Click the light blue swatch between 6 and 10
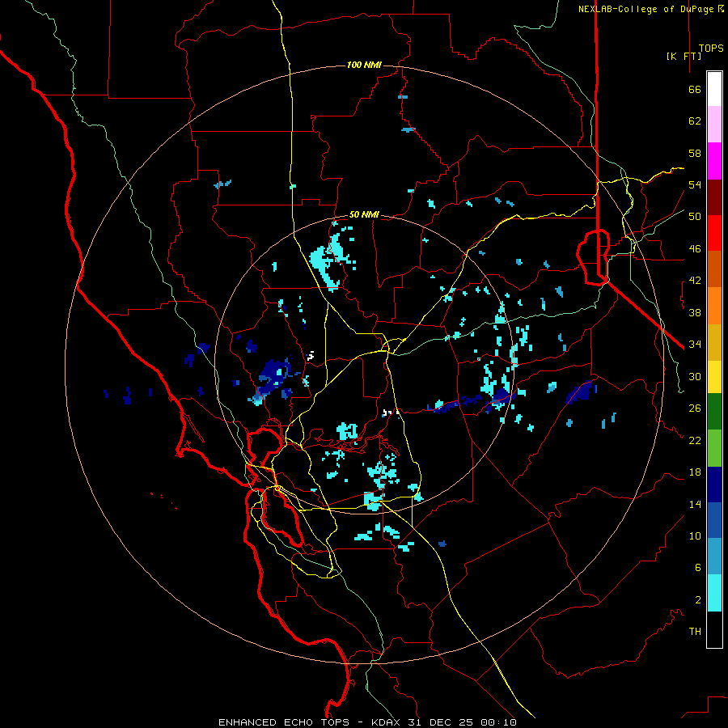728x728 pixels. pos(714,557)
